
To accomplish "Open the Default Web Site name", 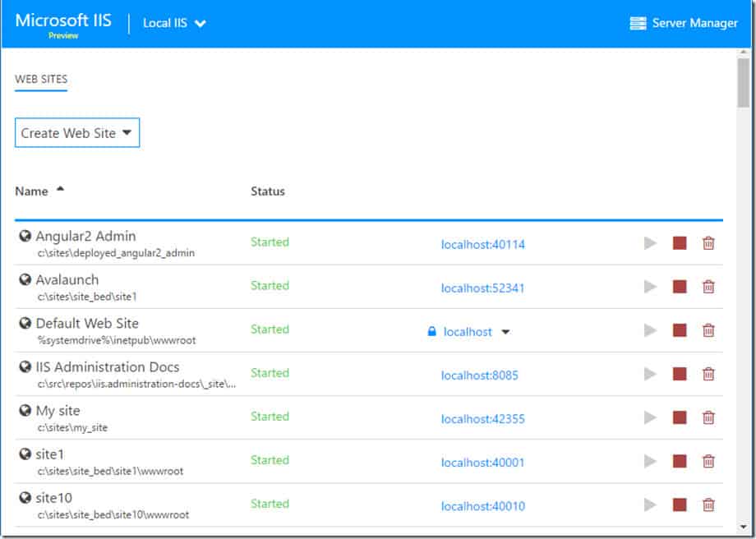I will coord(87,323).
